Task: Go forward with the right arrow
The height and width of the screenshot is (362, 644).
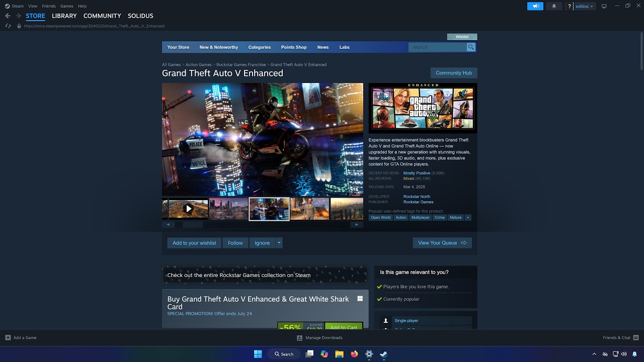Action: click(x=18, y=16)
